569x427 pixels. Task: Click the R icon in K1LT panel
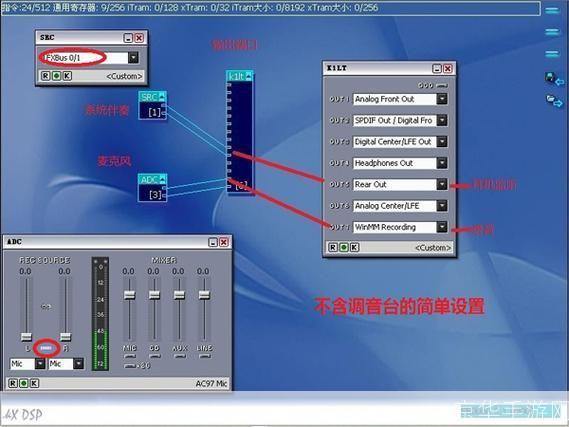tap(333, 247)
